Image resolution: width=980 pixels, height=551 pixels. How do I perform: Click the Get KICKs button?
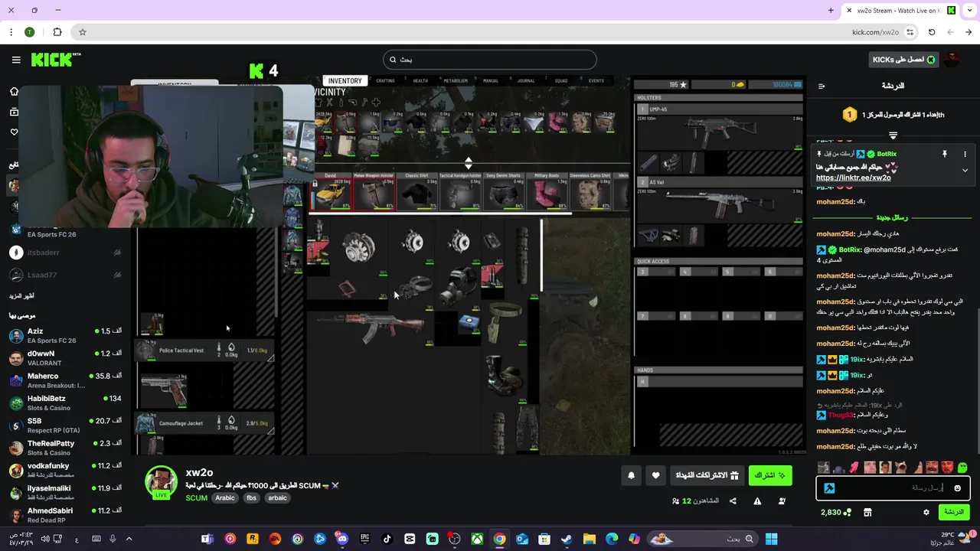pyautogui.click(x=903, y=60)
